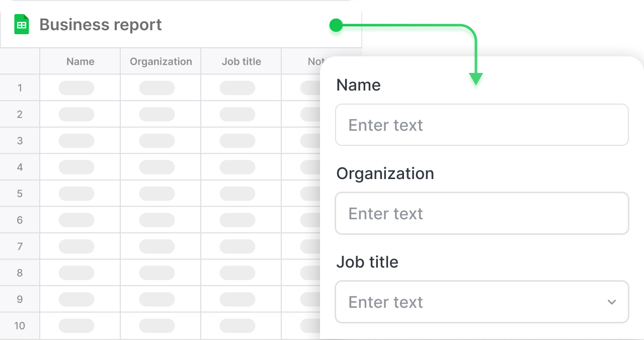Click the Name cell in row 9

point(80,299)
